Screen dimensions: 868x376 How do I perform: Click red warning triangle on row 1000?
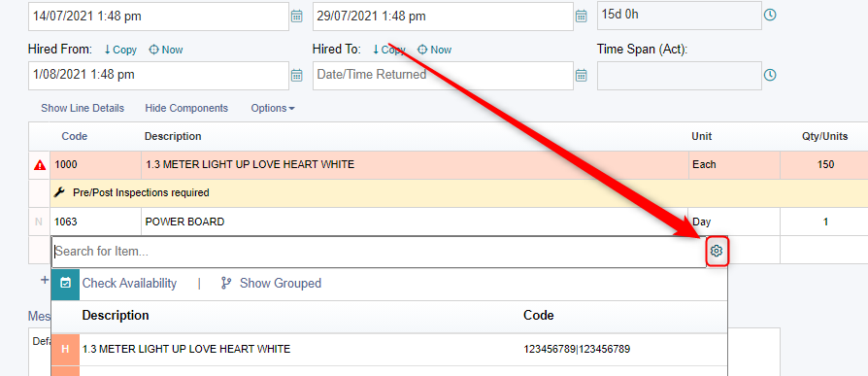(40, 165)
